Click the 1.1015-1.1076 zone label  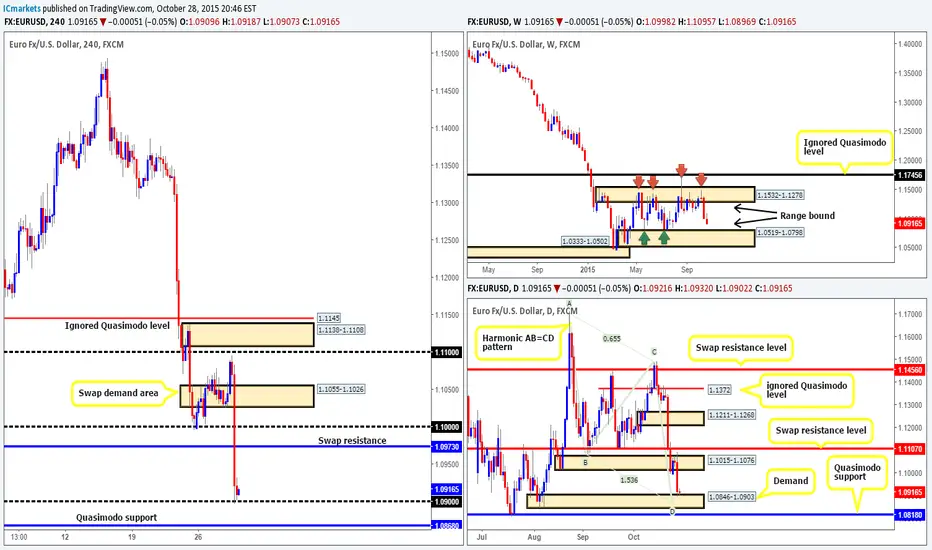click(x=731, y=460)
